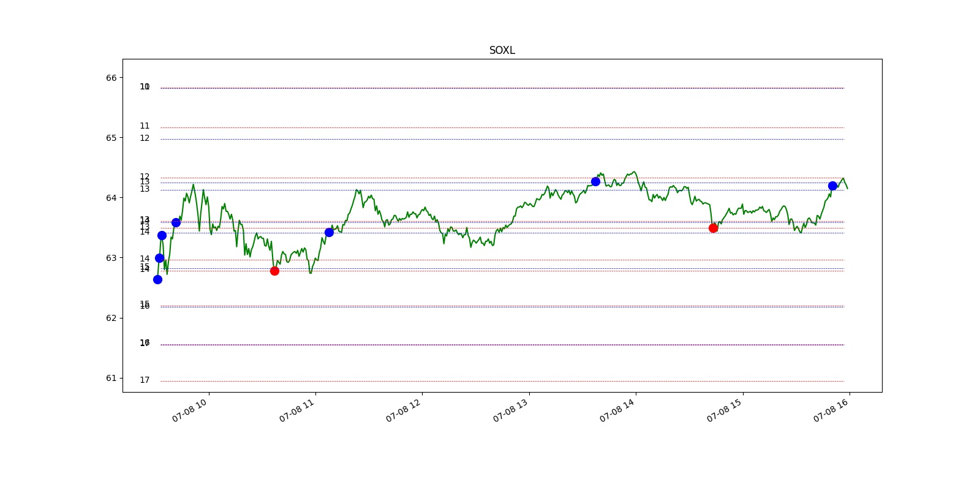This screenshot has width=980, height=490.
Task: Click the red marker between 10 and 11
Action: tap(274, 271)
